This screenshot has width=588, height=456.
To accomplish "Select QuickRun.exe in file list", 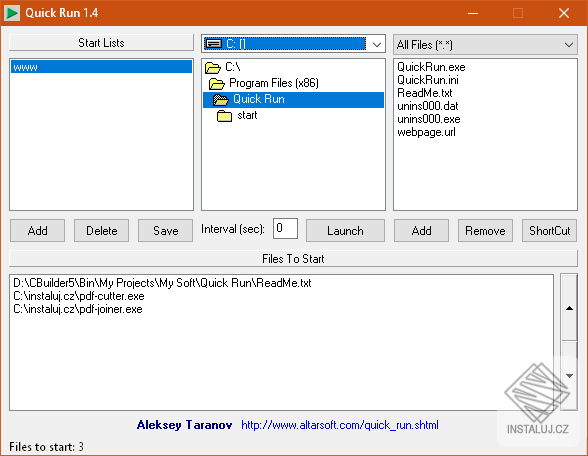I will click(x=431, y=67).
